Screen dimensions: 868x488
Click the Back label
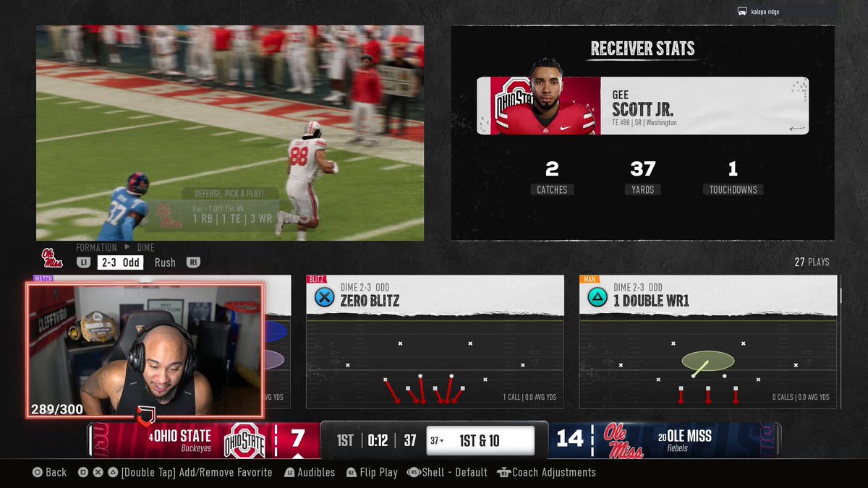point(56,472)
